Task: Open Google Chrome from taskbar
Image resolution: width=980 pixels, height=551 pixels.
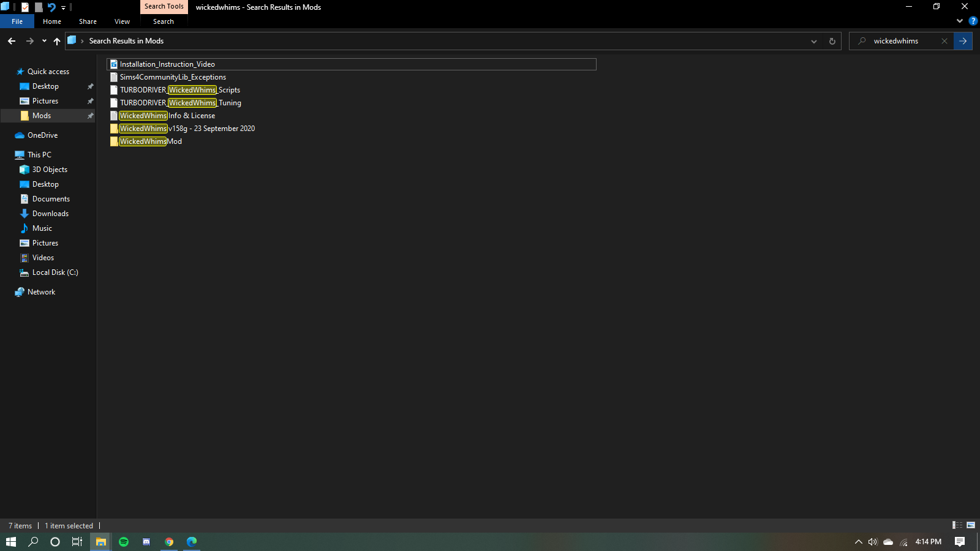Action: (x=169, y=542)
